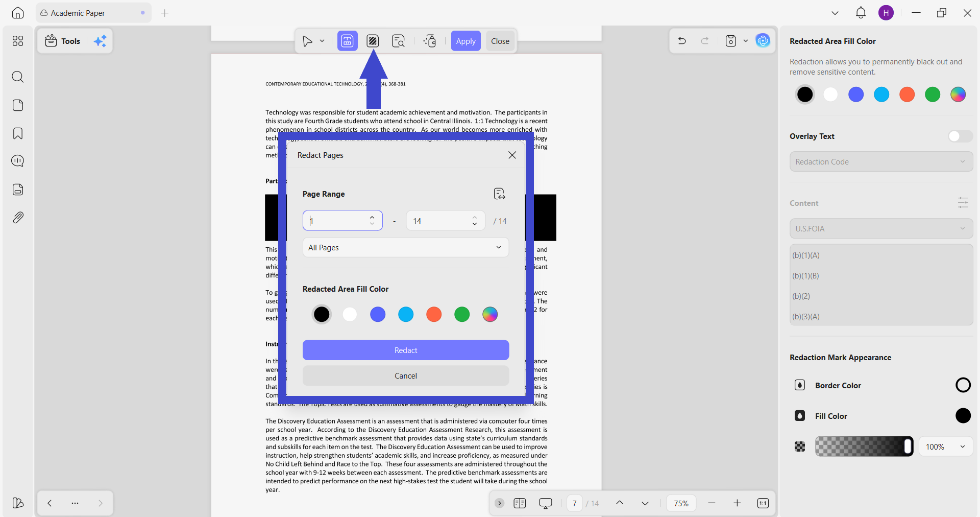Close the Redact Pages dialog with X
980x517 pixels.
(x=512, y=155)
